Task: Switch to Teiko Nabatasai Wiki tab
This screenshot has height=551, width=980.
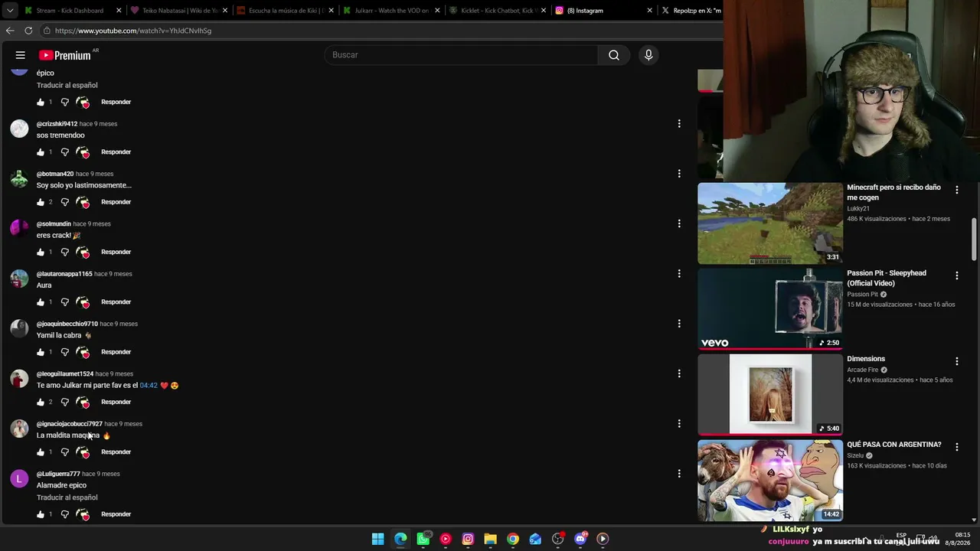Action: coord(179,11)
